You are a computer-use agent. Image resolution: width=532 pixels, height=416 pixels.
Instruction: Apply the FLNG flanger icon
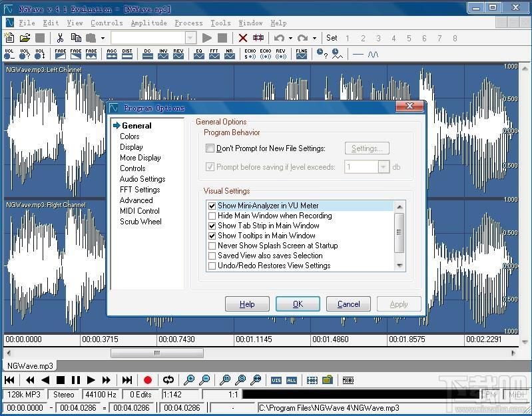click(x=301, y=54)
